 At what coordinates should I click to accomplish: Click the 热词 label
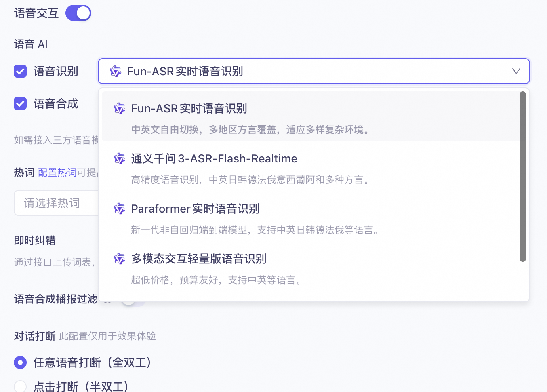[x=24, y=173]
